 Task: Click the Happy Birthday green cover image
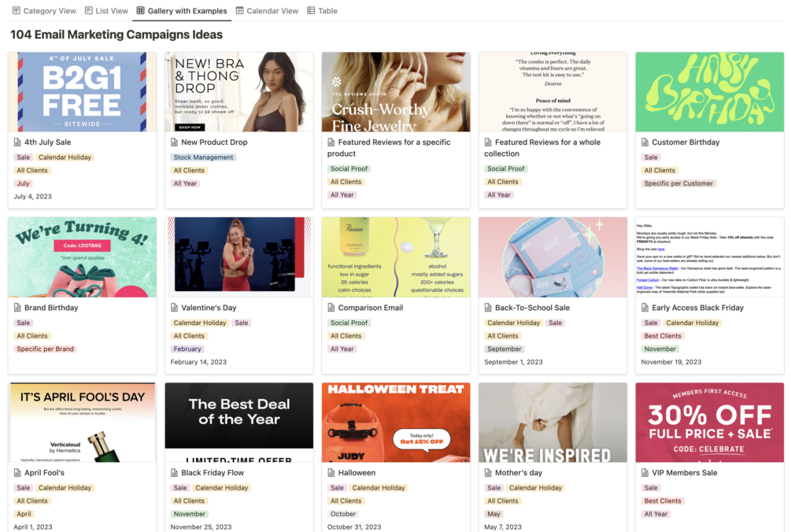(710, 92)
